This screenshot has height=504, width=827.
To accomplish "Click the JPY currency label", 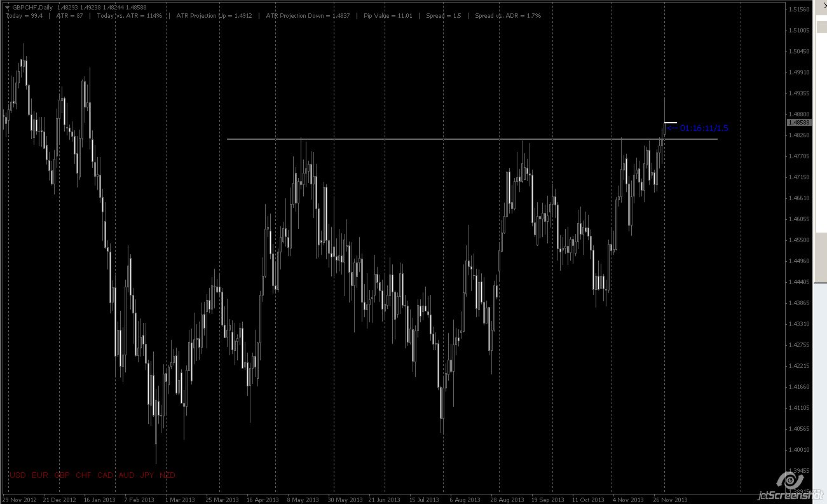I will [x=147, y=475].
